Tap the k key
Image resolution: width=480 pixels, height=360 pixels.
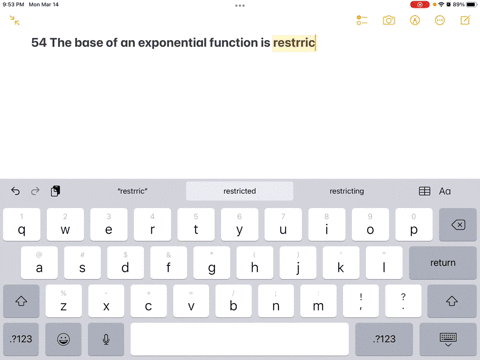tap(341, 263)
